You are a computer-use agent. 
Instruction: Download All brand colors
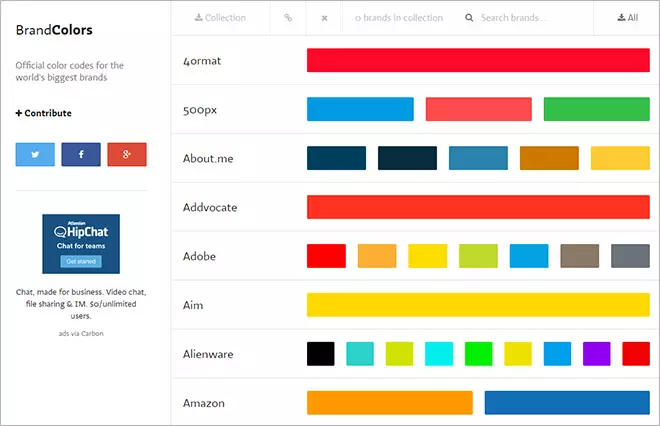click(627, 18)
